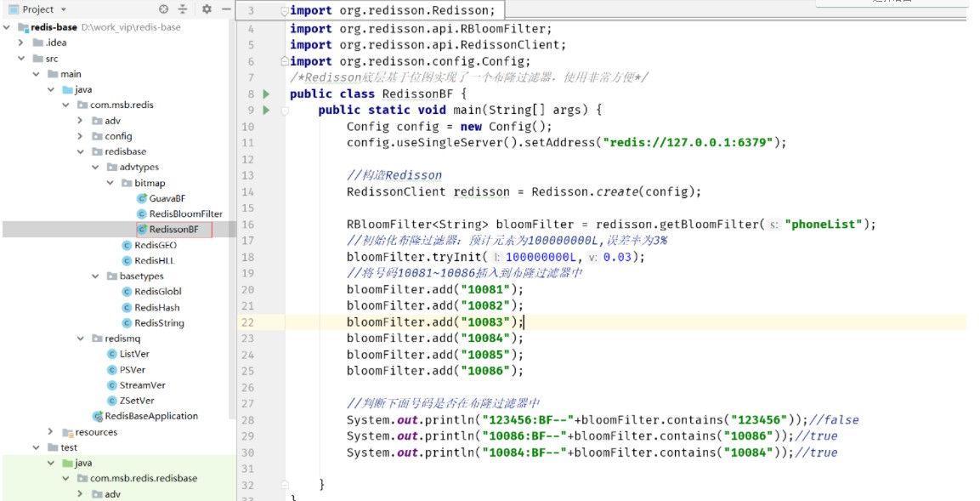
Task: Click the //false comment on line 28
Action: [834, 419]
